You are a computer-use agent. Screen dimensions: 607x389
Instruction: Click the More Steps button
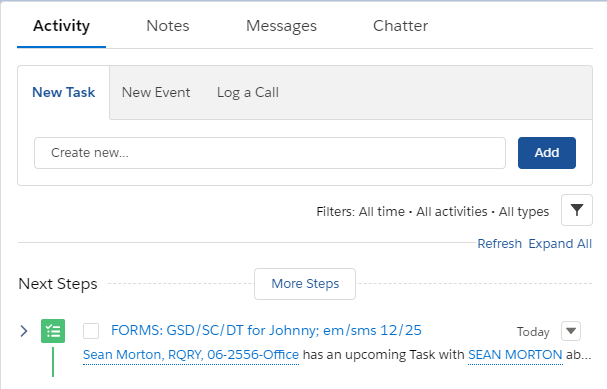305,284
